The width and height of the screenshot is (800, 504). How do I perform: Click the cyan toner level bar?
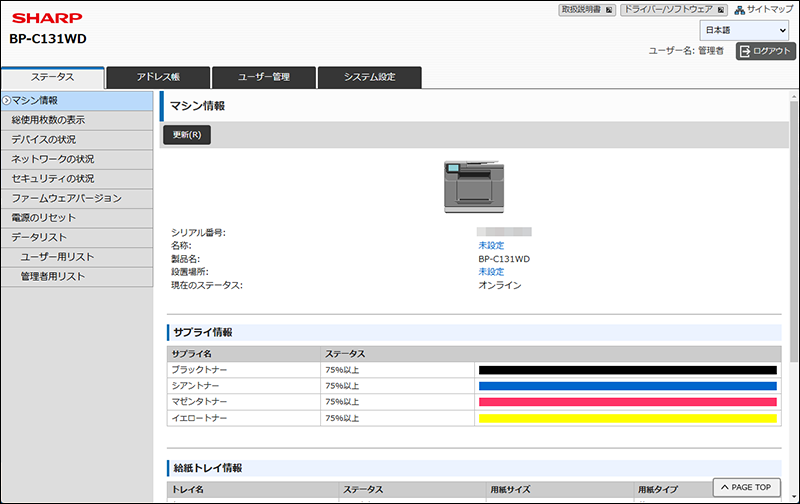click(x=628, y=386)
